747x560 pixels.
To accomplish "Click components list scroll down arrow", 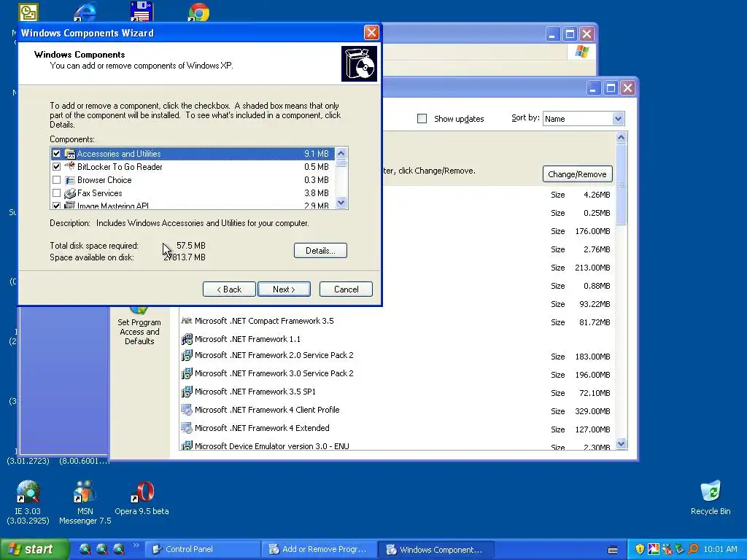I will coord(341,203).
